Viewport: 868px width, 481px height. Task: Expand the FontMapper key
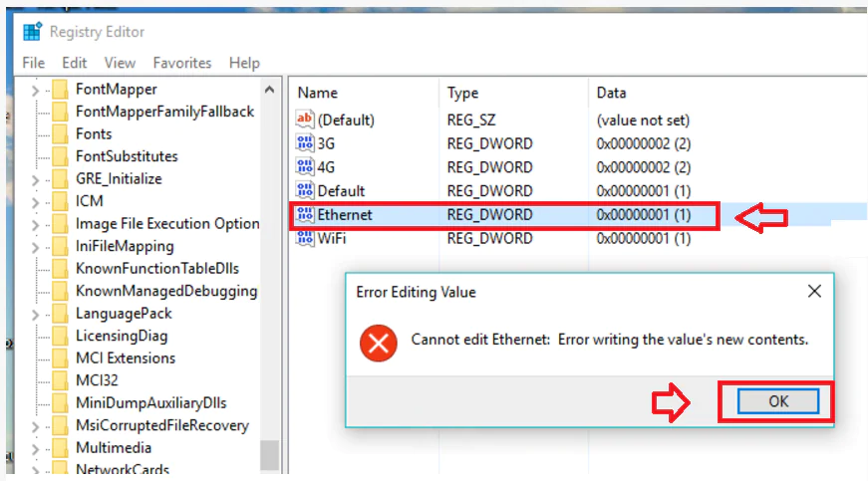pos(35,90)
